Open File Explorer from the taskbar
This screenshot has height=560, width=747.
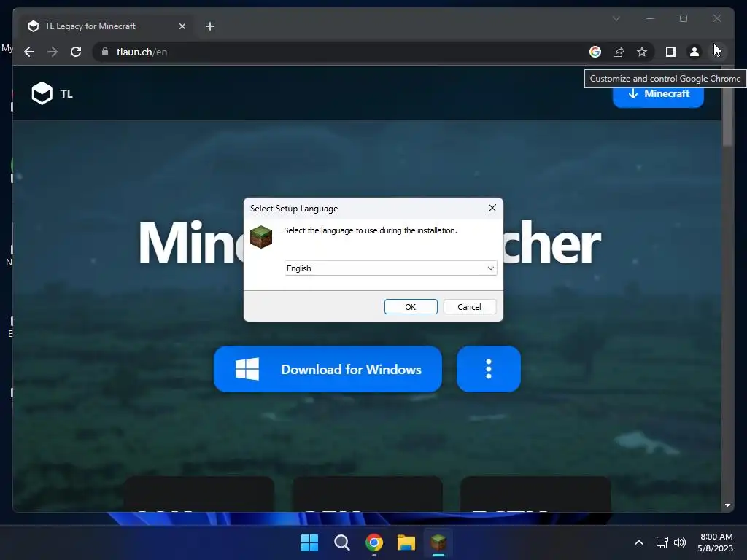(x=406, y=542)
